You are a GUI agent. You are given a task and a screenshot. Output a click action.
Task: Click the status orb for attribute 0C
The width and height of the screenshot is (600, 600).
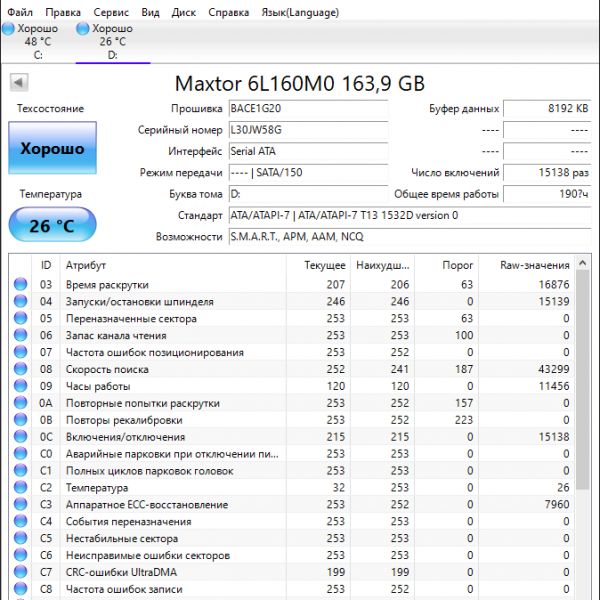[x=21, y=436]
